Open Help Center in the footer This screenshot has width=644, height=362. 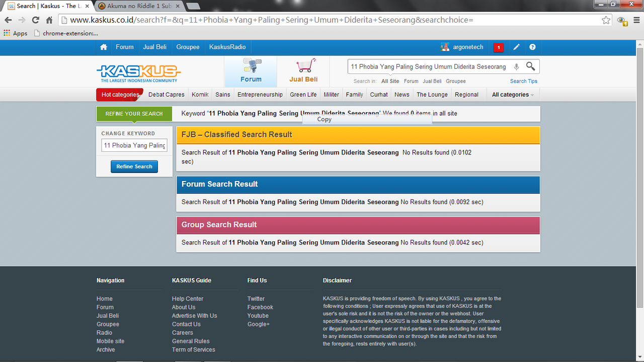click(188, 299)
